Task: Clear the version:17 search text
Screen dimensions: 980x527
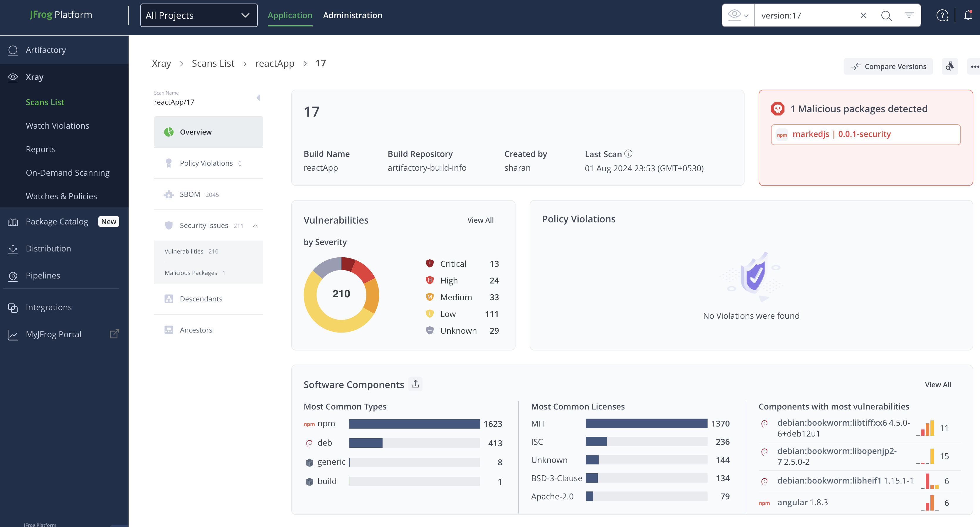Action: tap(863, 15)
